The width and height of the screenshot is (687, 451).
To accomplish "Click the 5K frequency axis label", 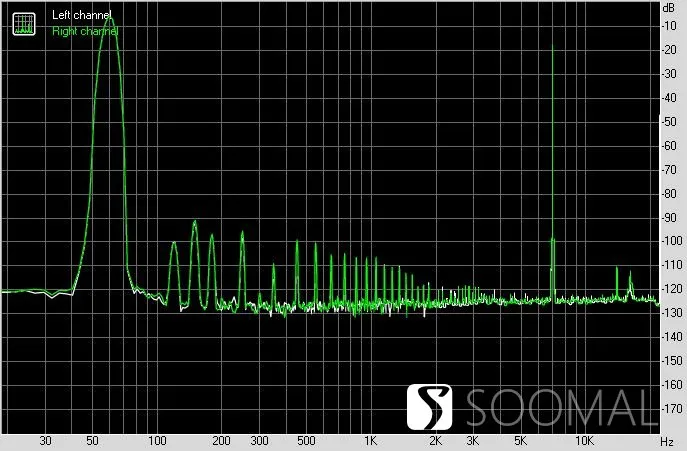I will click(x=520, y=440).
